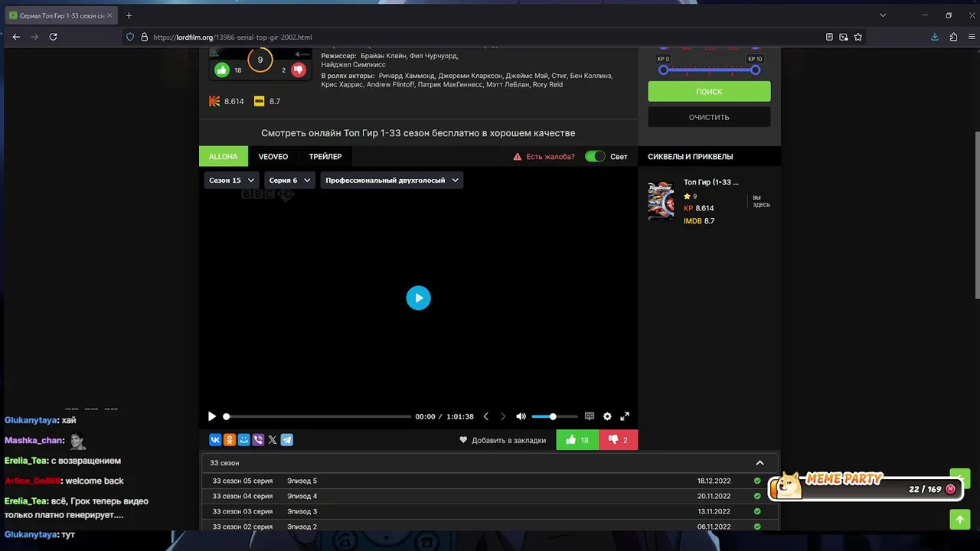Open the Есть жалоба? complaint link
Image resolution: width=980 pixels, height=551 pixels.
point(544,156)
